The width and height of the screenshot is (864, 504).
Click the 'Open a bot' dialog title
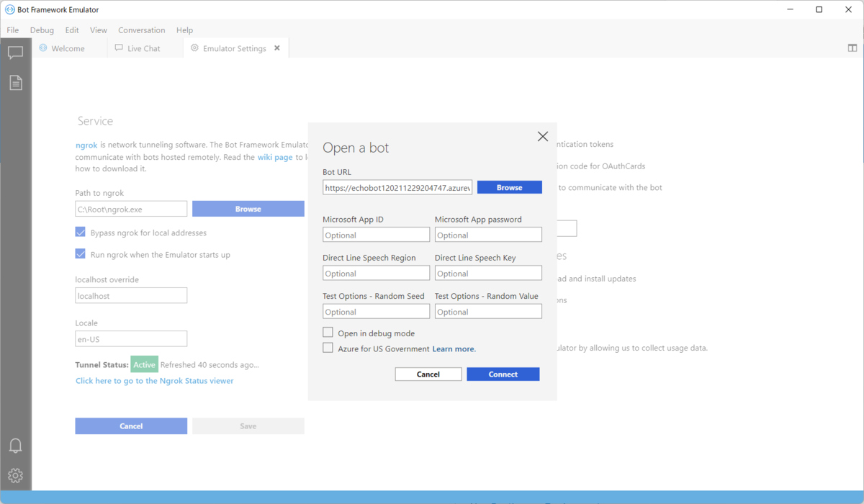tap(356, 148)
